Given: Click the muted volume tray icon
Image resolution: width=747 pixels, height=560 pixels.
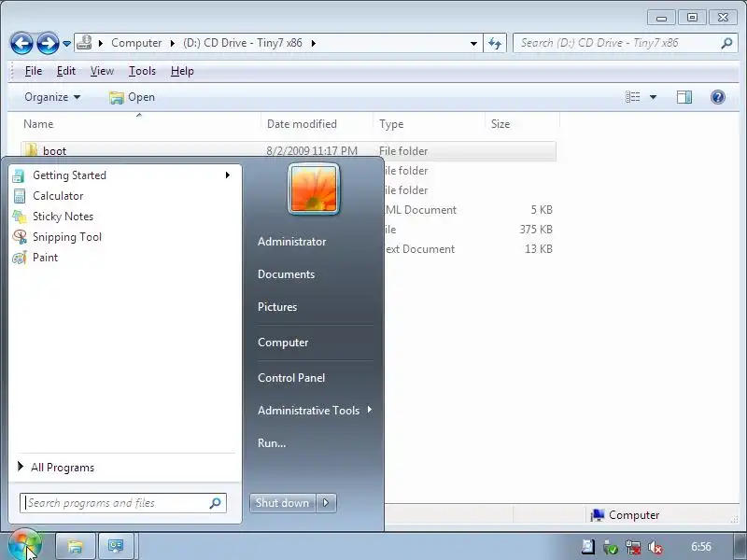Looking at the screenshot, I should pyautogui.click(x=655, y=548).
